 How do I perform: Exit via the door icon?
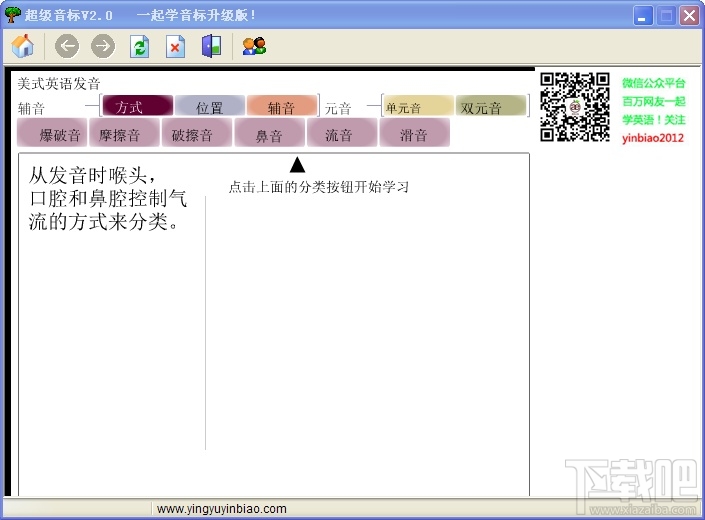pos(211,46)
